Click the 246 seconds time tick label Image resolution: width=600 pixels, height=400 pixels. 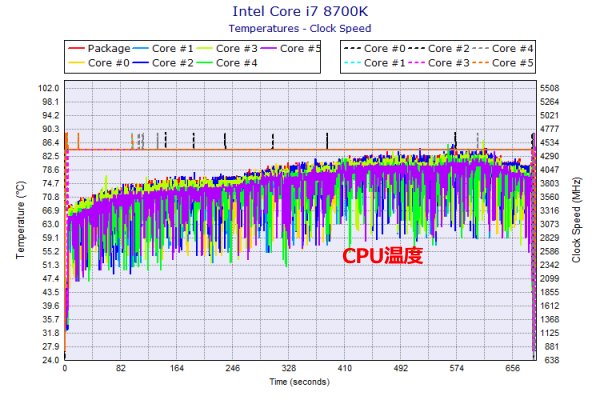[x=233, y=368]
